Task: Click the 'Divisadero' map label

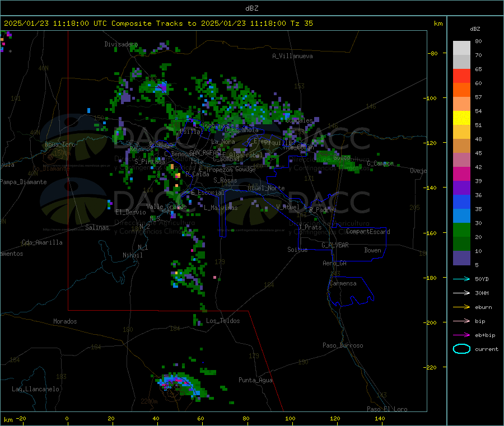Action: [x=121, y=44]
